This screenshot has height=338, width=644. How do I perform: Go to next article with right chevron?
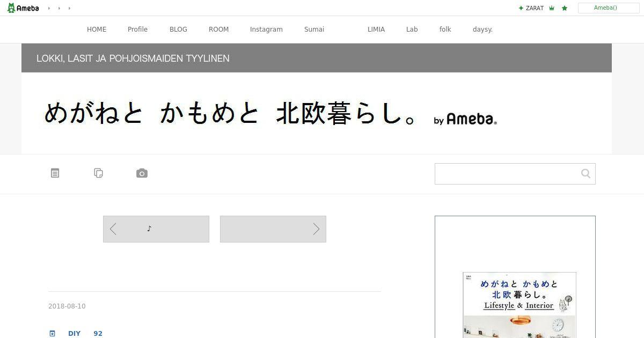tap(273, 229)
